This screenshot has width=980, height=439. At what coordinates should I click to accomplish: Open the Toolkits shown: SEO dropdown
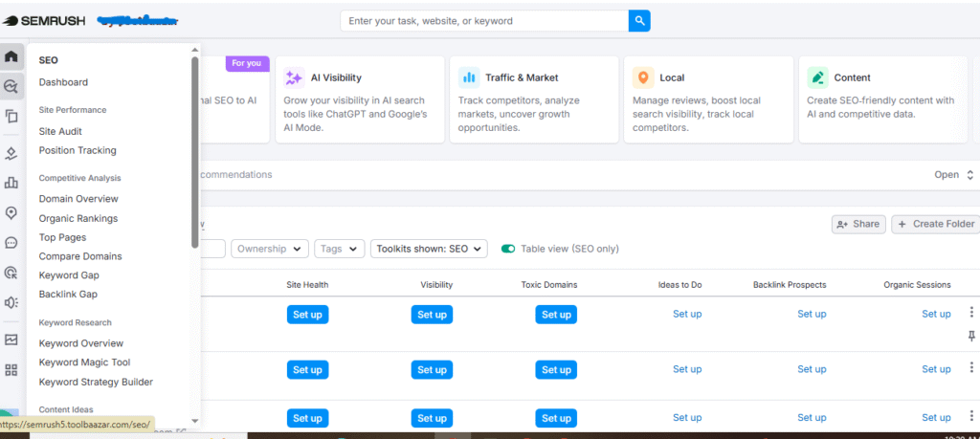point(429,249)
